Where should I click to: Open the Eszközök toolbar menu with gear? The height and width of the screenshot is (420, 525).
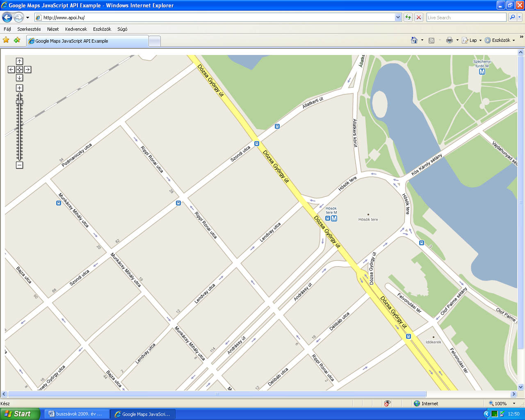click(500, 40)
